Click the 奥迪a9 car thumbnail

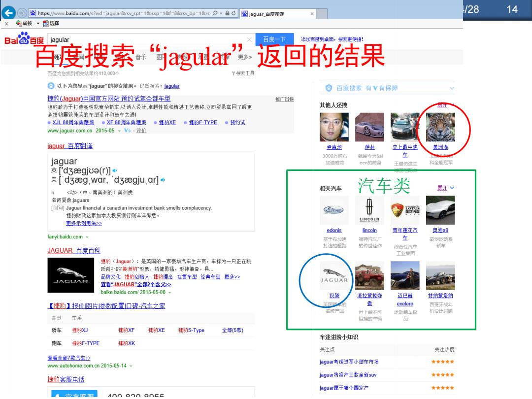coord(440,210)
